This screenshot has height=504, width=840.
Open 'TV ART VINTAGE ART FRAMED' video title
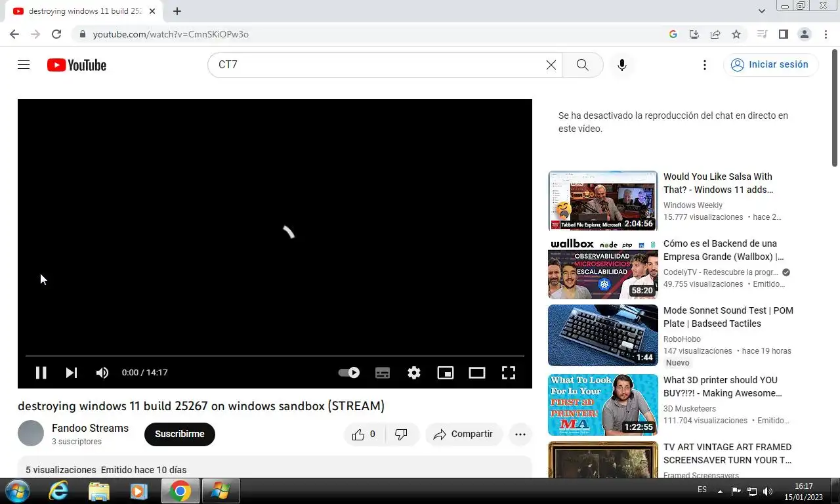pos(727,453)
